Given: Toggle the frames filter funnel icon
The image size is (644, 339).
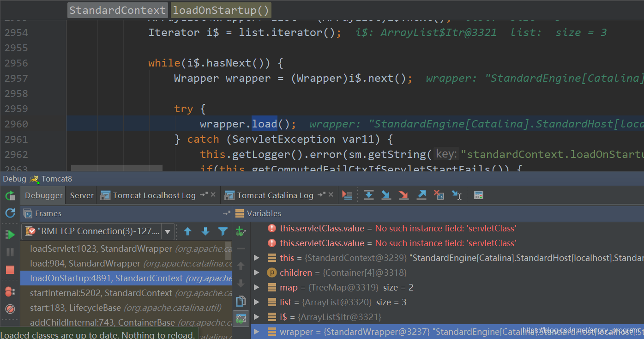Looking at the screenshot, I should [223, 231].
